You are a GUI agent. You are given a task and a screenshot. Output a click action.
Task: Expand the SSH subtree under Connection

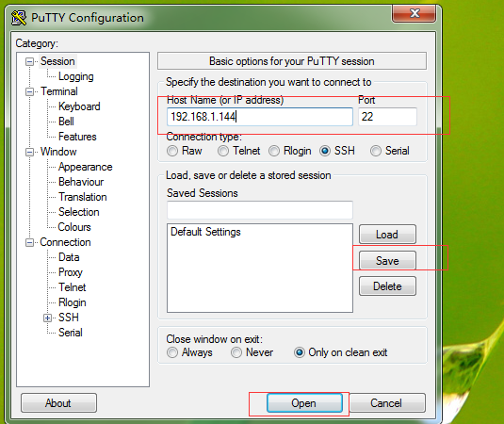(x=47, y=318)
